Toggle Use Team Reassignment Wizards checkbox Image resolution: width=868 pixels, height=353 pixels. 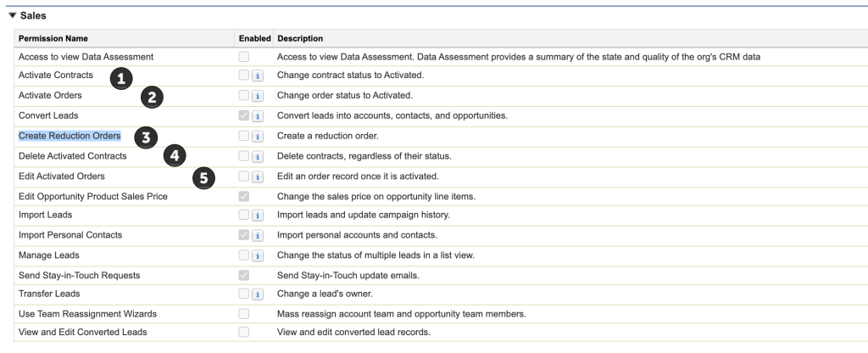[x=244, y=313]
